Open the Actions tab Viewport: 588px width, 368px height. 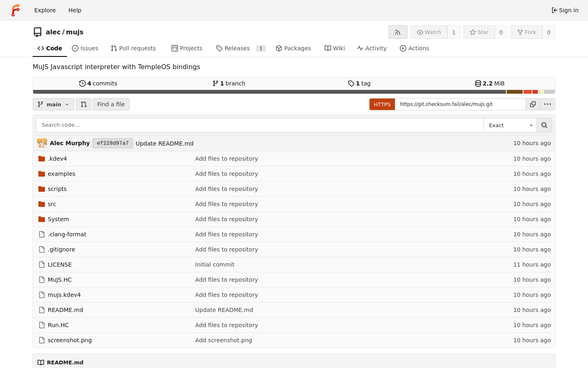pyautogui.click(x=414, y=48)
